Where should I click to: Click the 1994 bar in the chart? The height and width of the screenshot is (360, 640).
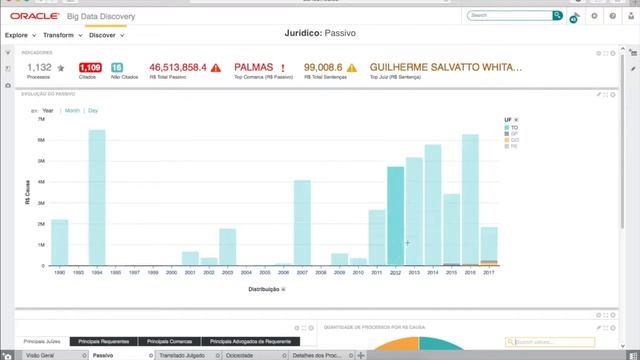click(x=97, y=198)
